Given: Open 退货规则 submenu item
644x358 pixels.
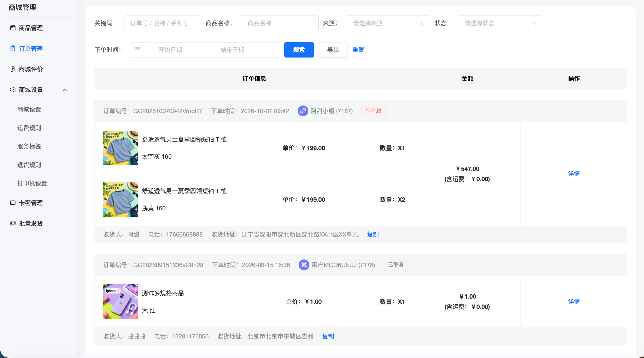Looking at the screenshot, I should pos(29,165).
